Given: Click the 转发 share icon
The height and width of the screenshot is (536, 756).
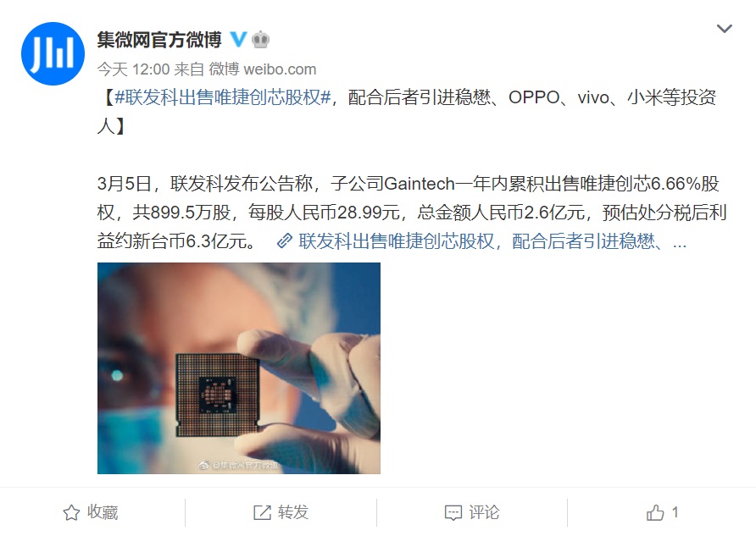Looking at the screenshot, I should pos(262,512).
